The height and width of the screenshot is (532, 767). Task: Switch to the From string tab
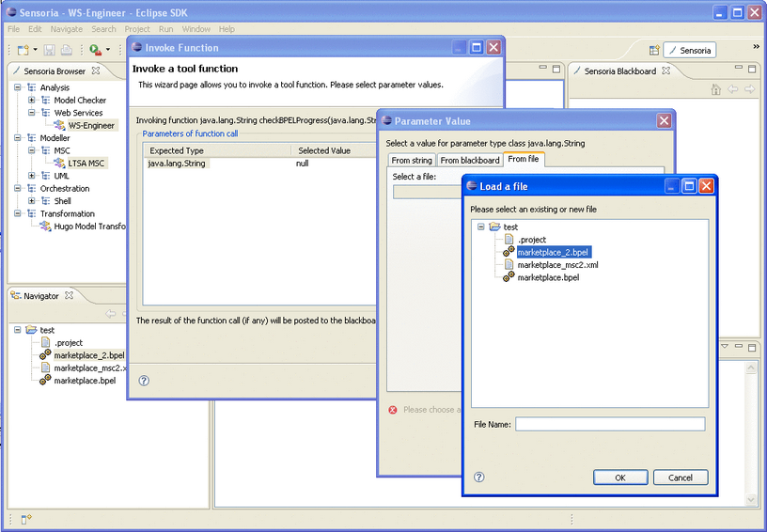(x=412, y=161)
